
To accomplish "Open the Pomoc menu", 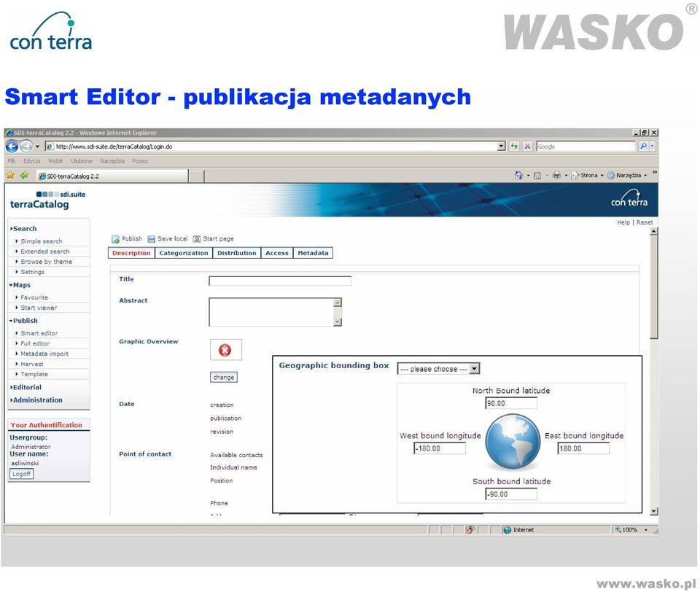I will [140, 160].
